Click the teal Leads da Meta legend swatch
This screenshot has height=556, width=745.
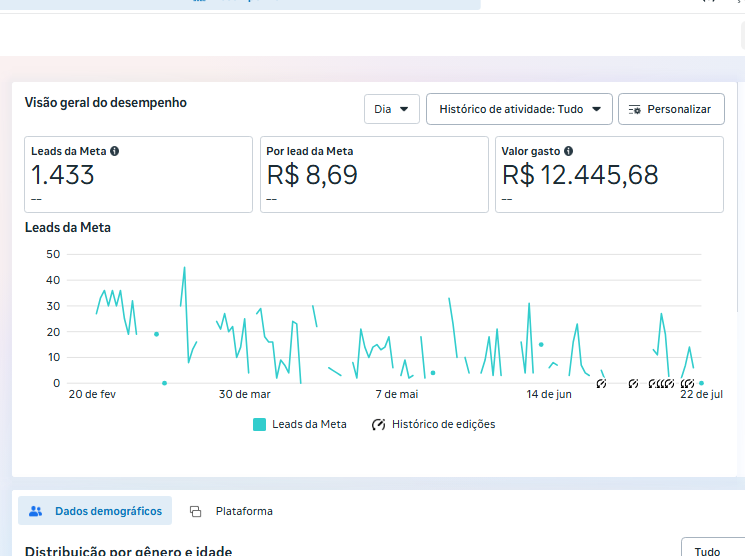(259, 424)
